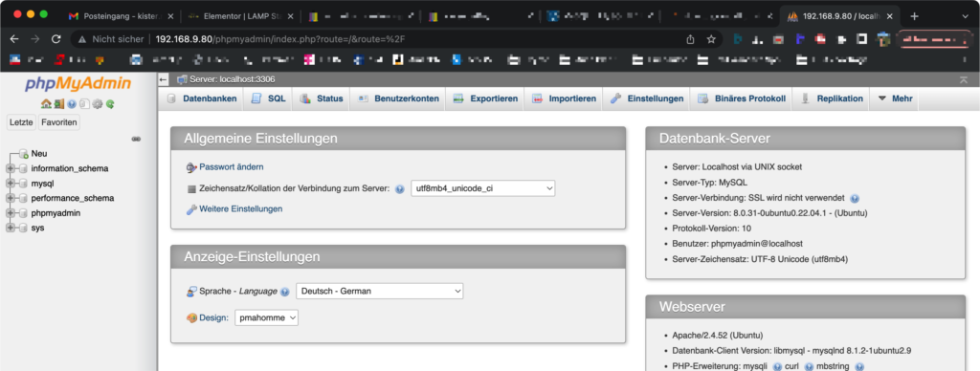This screenshot has height=371, width=980.
Task: Collapse navigation panel with left arrow icon
Action: 163,80
